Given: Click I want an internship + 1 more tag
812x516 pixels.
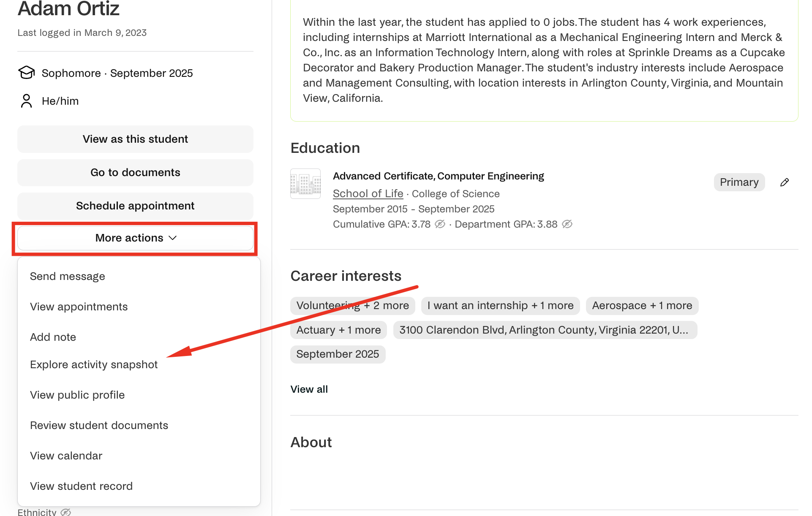Looking at the screenshot, I should click(501, 306).
